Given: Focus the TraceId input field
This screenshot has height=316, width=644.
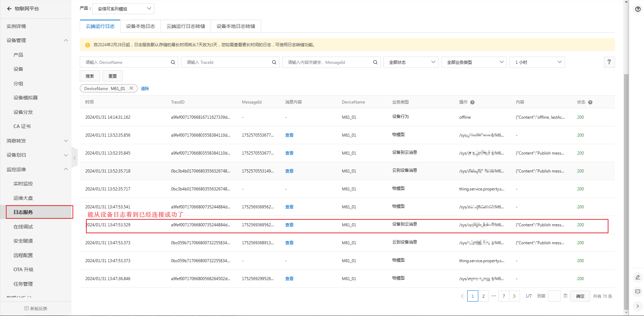Looking at the screenshot, I should (x=230, y=62).
